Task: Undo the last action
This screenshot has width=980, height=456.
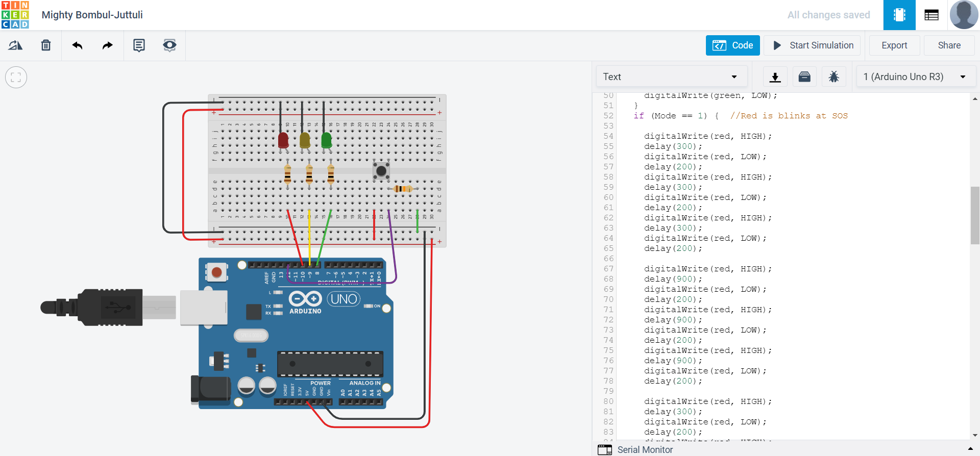Action: tap(77, 45)
